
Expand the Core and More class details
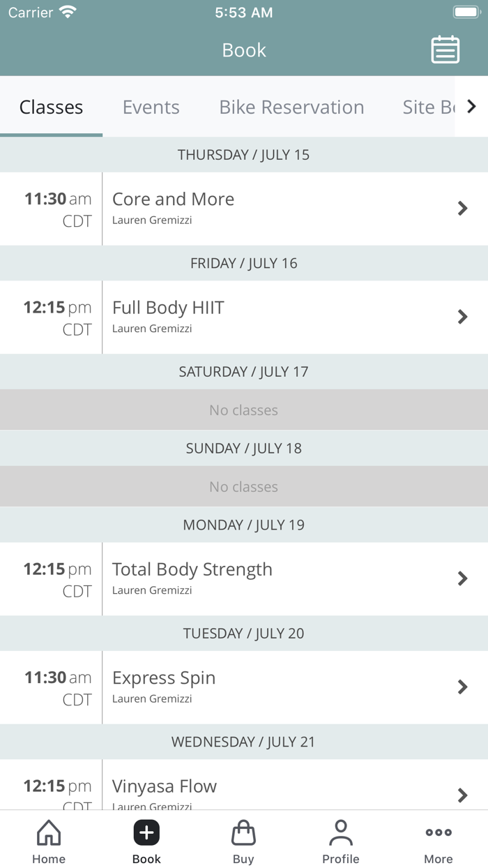tap(462, 209)
